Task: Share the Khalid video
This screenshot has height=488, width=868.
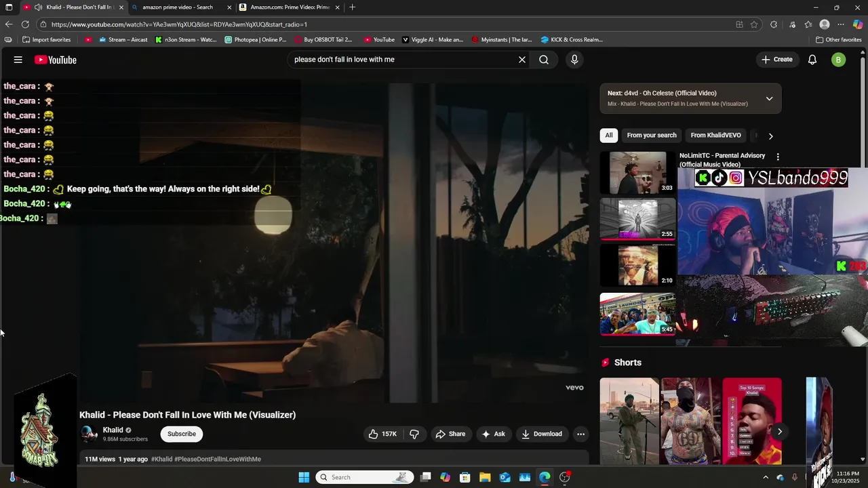Action: [450, 434]
